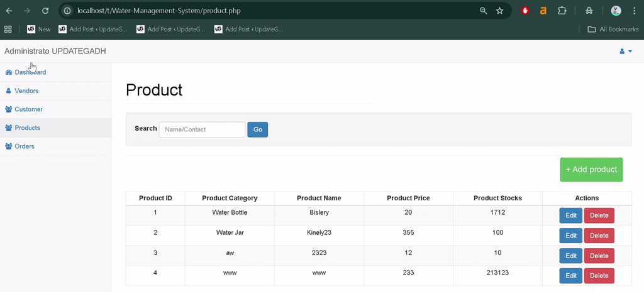Open Orders in the sidebar
Screen dimensions: 644x292
55,146
